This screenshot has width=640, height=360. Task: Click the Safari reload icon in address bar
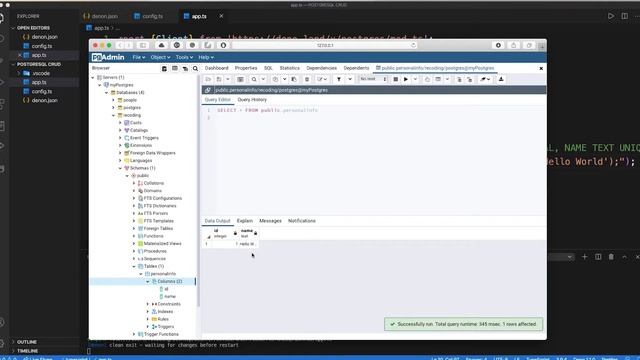pos(413,45)
